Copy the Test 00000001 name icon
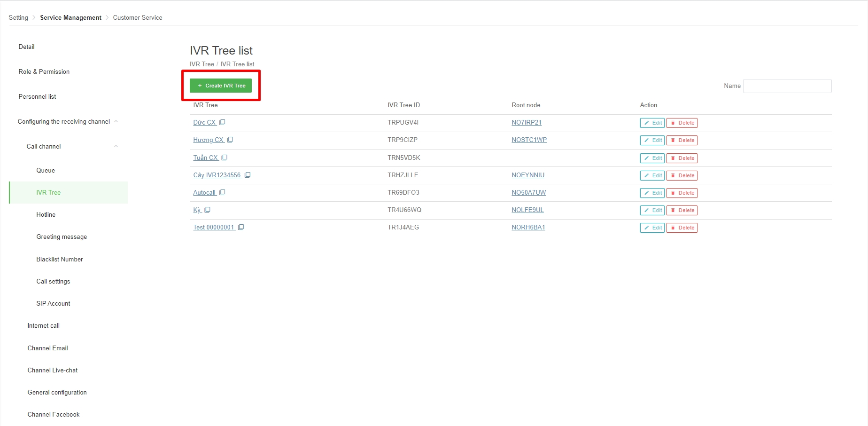Screen dimensions: 868x426 (x=241, y=227)
